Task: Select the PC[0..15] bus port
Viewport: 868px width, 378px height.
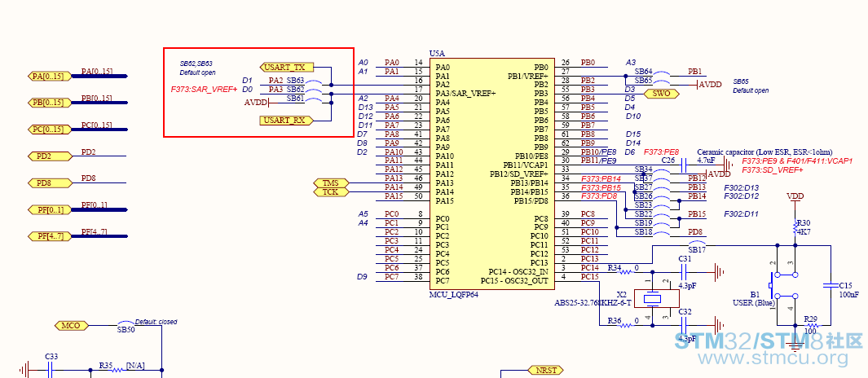Action: click(x=49, y=130)
